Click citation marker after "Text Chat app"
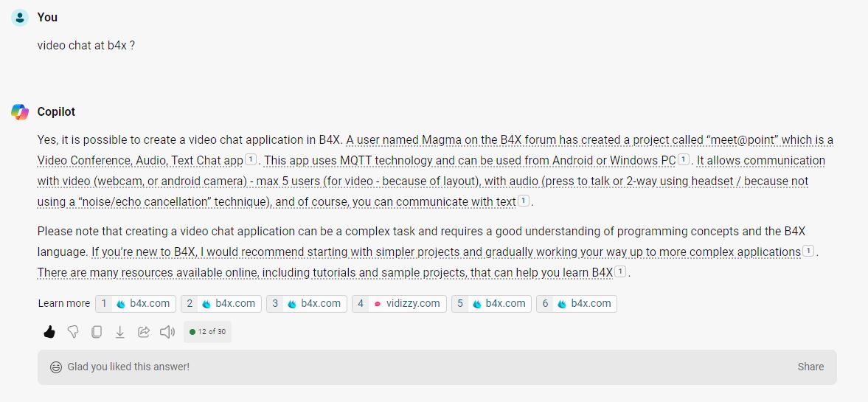The height and width of the screenshot is (402, 868). point(251,160)
